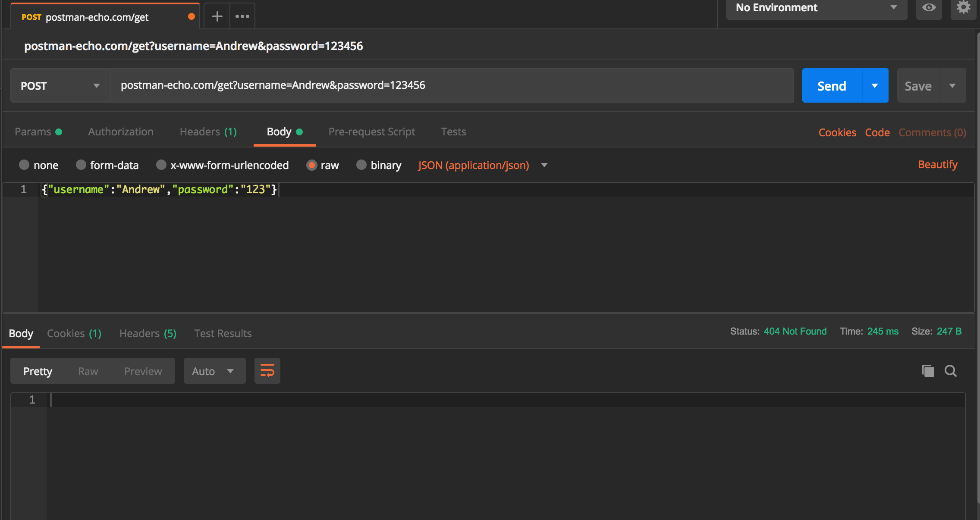Copy response body to clipboard icon
The width and height of the screenshot is (980, 520).
pos(928,371)
